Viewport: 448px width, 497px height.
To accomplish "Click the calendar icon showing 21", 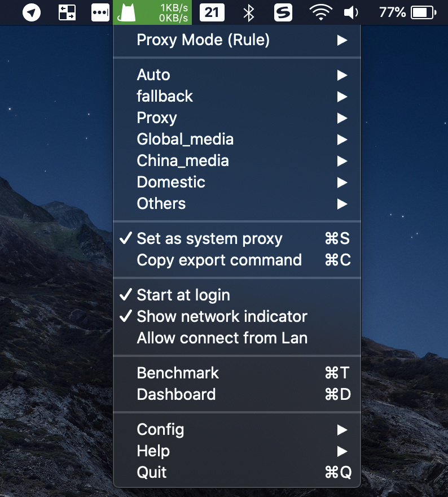I will 212,12.
